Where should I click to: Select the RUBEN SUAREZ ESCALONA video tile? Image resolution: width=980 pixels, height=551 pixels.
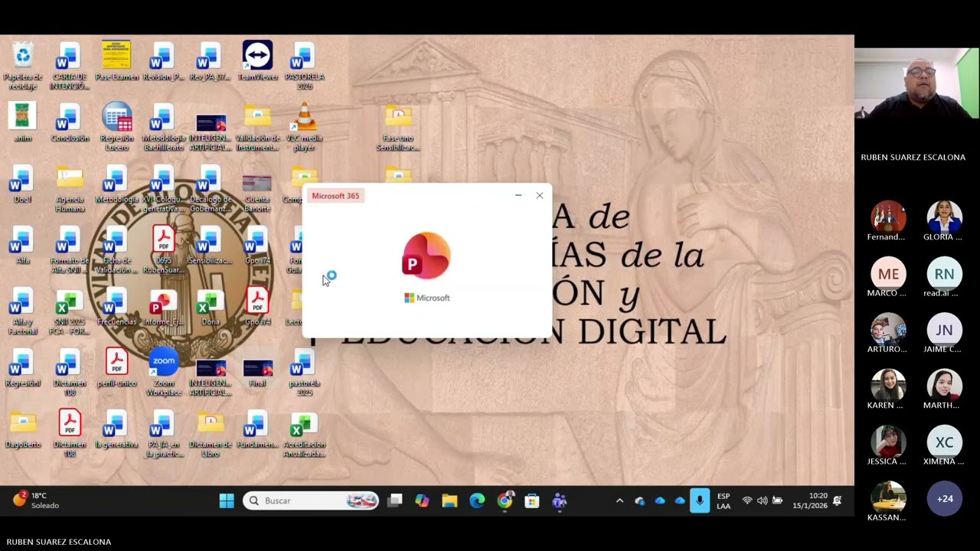click(x=916, y=84)
